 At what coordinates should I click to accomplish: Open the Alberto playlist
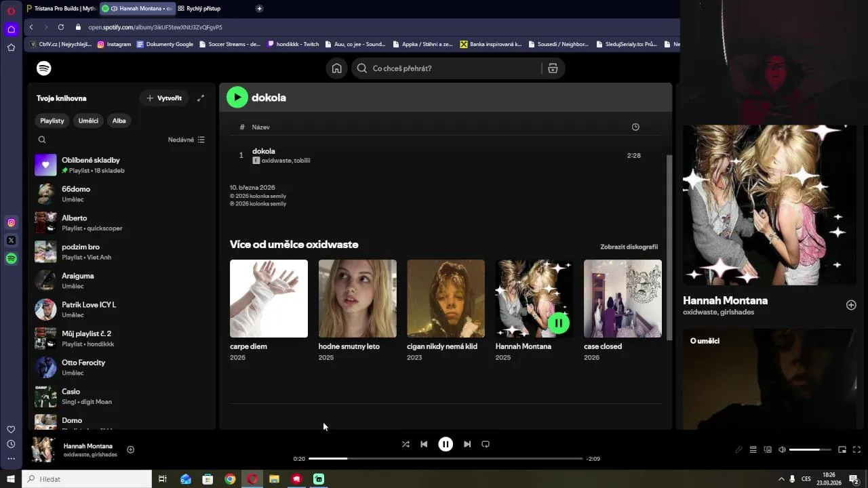click(x=122, y=223)
